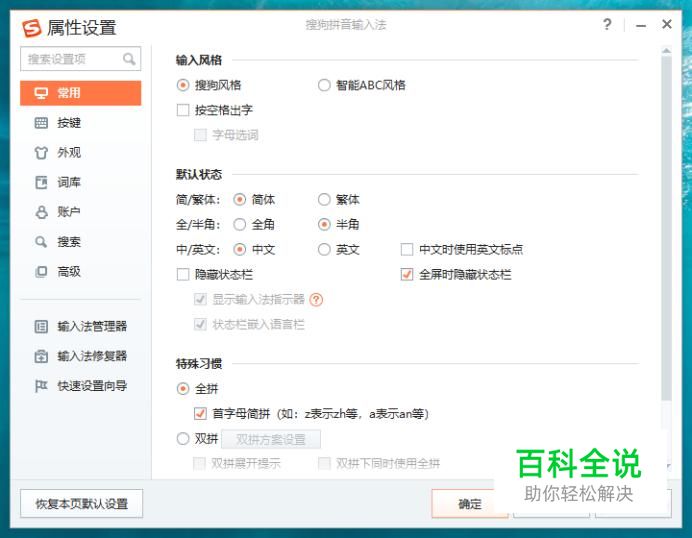Open the 高级 settings tab
692x538 pixels.
pos(81,271)
